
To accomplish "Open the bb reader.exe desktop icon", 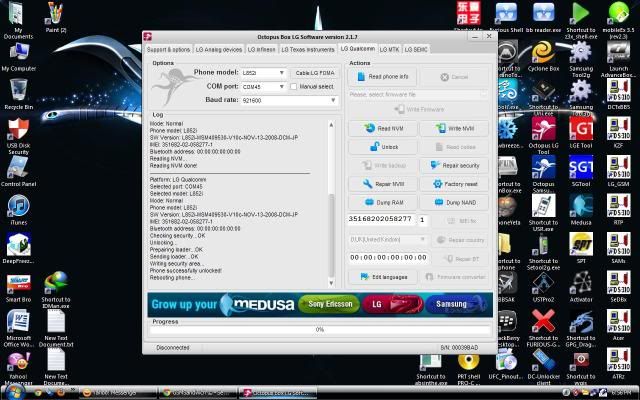I will [x=543, y=17].
